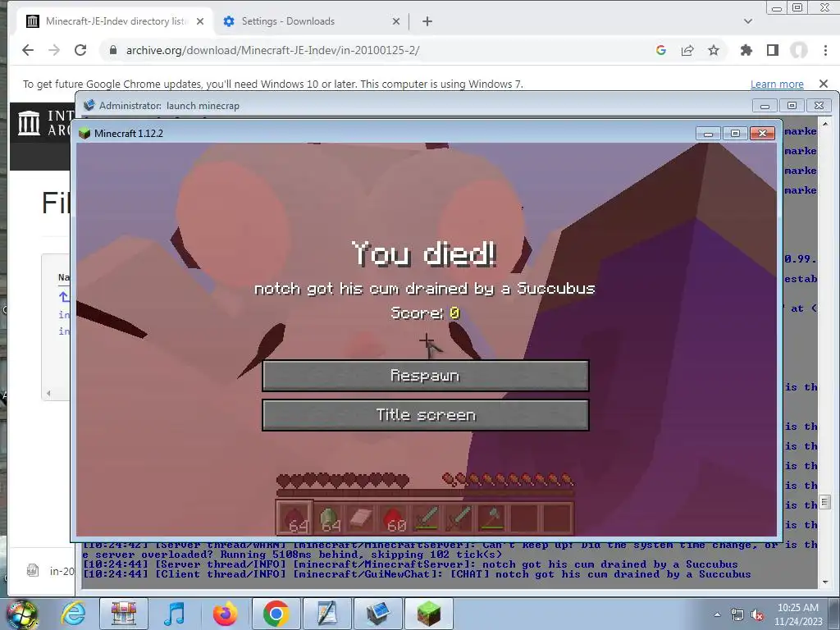Open Chrome side panel
This screenshot has height=630, width=840.
pos(773,50)
